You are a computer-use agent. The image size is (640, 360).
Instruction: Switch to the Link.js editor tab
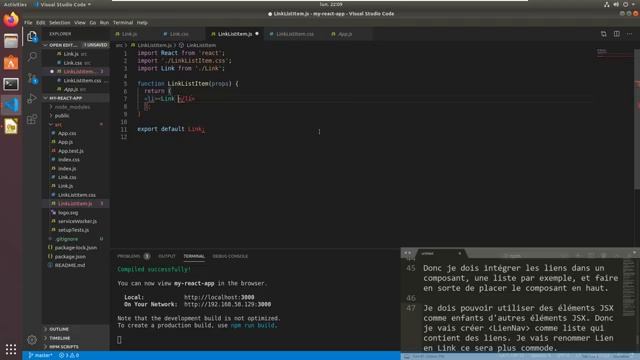129,34
